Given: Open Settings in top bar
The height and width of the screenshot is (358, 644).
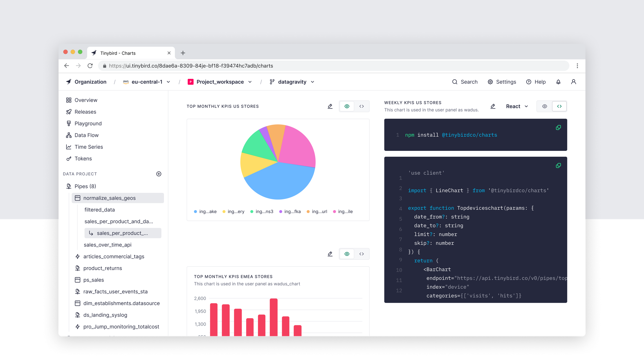Looking at the screenshot, I should pos(502,82).
